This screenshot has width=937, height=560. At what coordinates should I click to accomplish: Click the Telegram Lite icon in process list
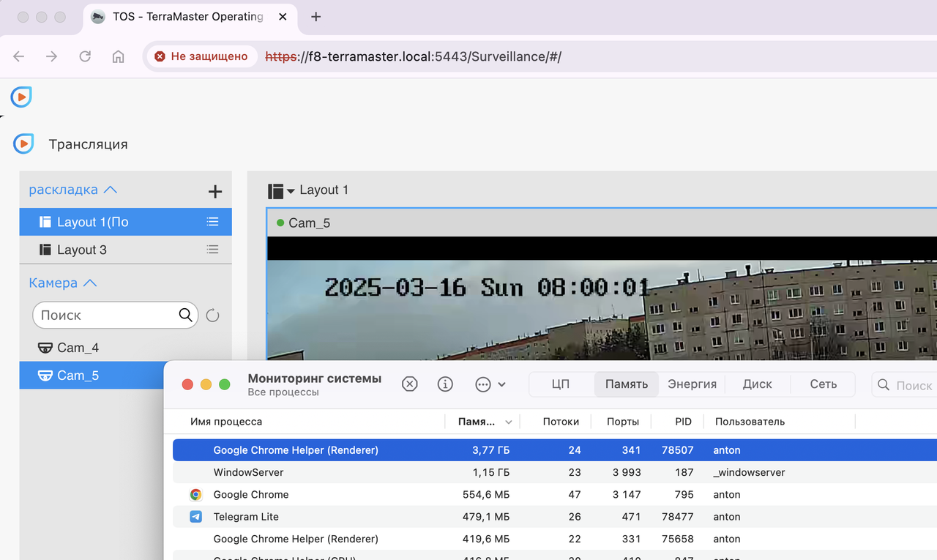[x=195, y=516]
